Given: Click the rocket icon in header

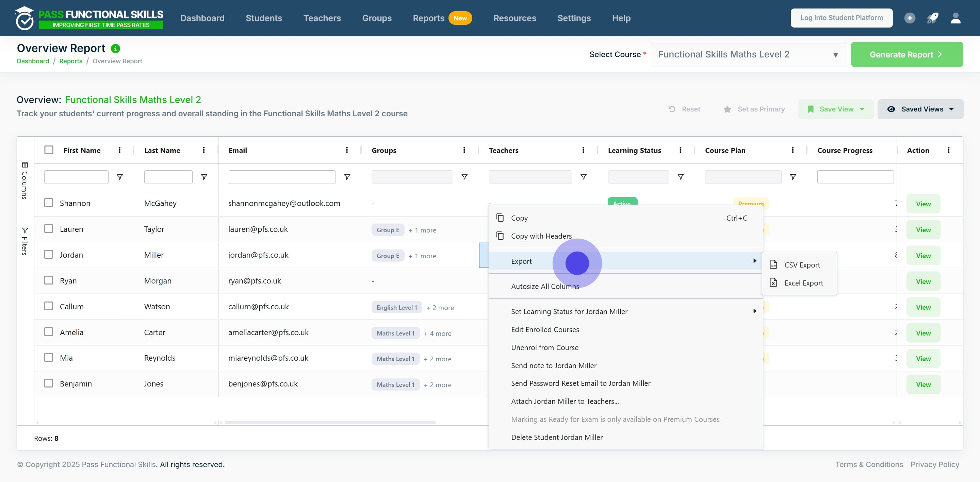Looking at the screenshot, I should tap(932, 18).
